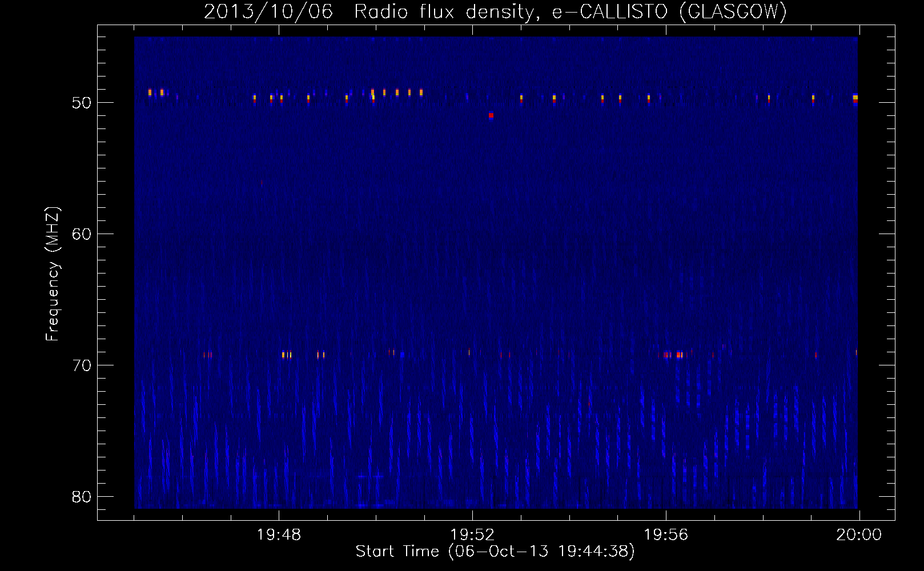
Task: Click the 'Frequency (MHZ)' y-axis label
Action: [52, 274]
